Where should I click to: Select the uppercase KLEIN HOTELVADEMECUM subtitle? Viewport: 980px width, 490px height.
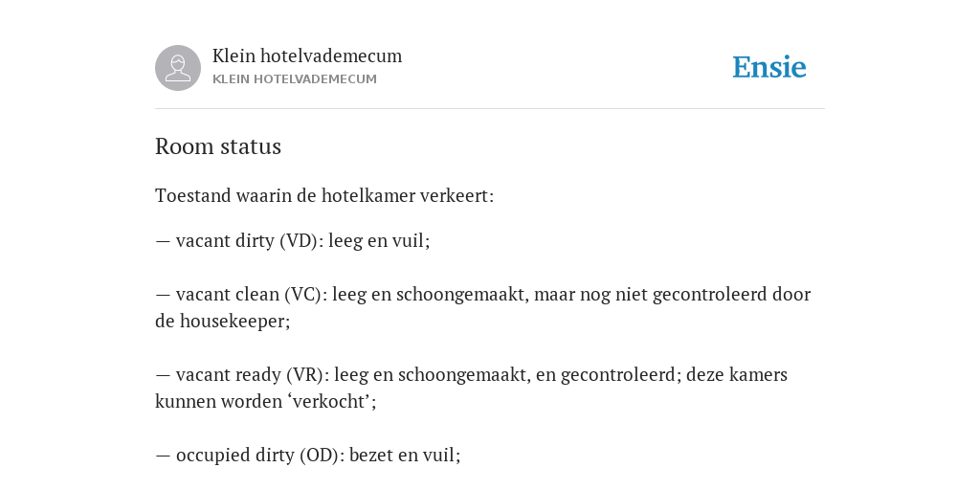pos(295,79)
